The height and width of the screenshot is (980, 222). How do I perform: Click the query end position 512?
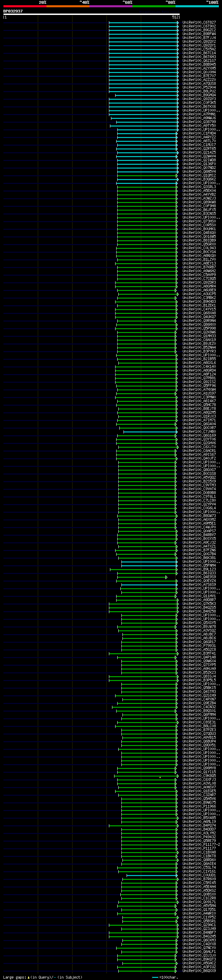tap(175, 17)
